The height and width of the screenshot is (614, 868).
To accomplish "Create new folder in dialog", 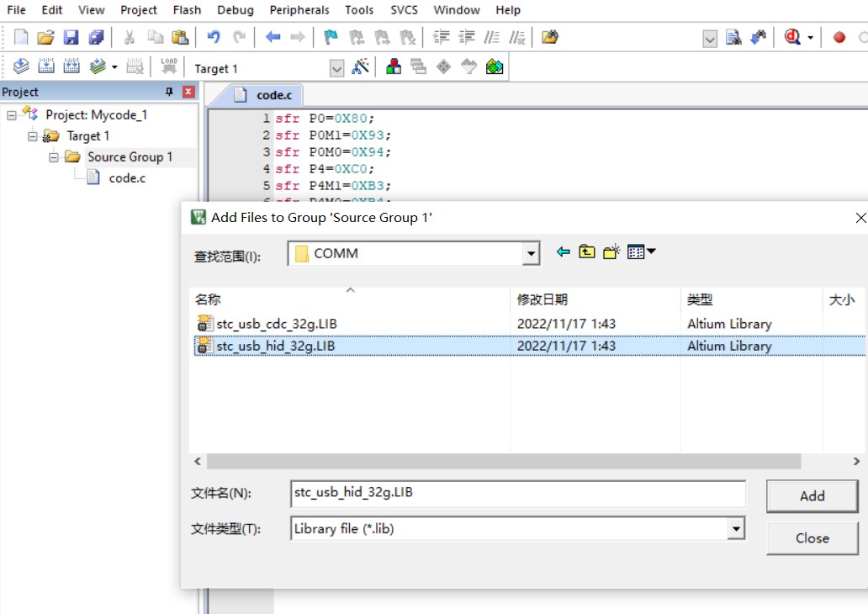I will point(611,252).
